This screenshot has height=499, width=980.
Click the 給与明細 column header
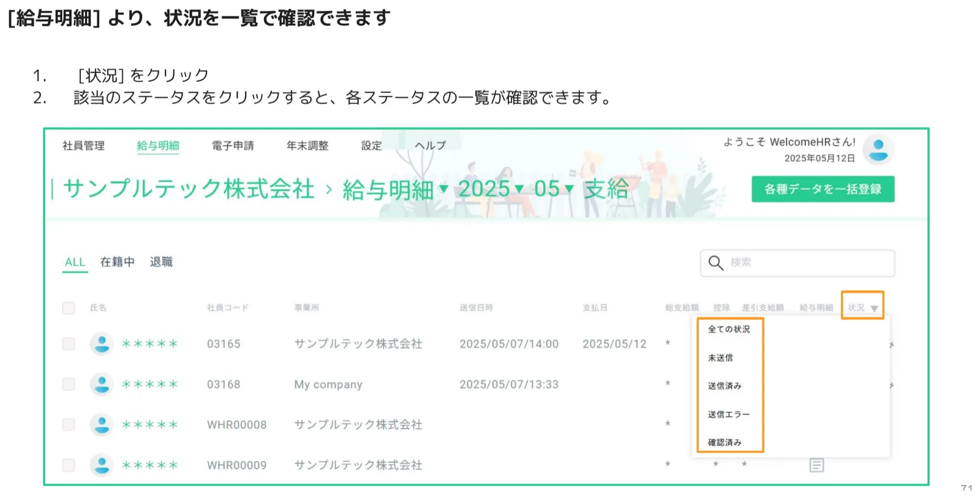pos(816,308)
